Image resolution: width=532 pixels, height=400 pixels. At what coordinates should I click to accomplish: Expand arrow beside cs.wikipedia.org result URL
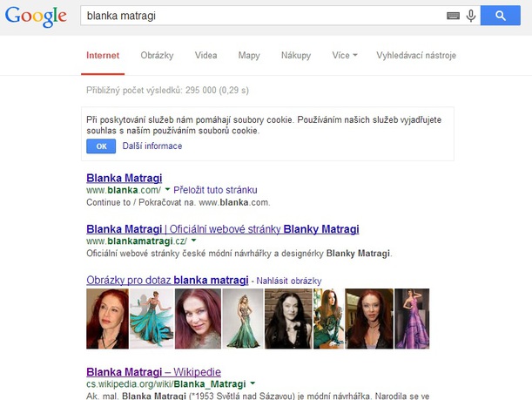pyautogui.click(x=253, y=383)
